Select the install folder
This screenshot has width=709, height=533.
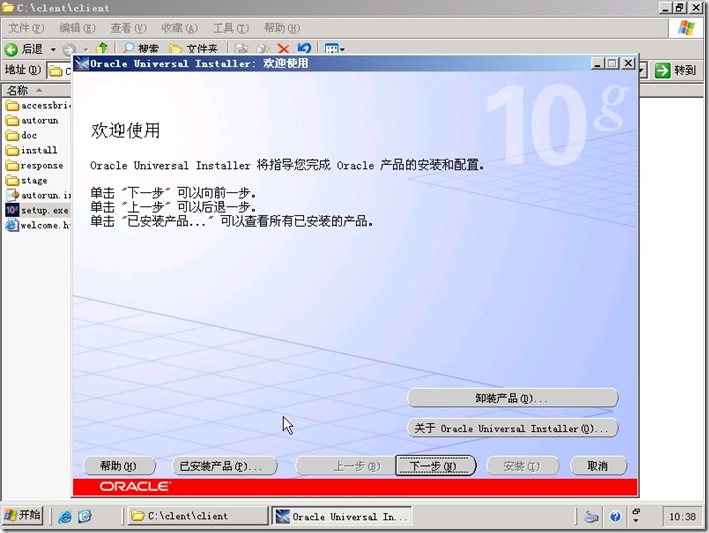(x=31, y=151)
